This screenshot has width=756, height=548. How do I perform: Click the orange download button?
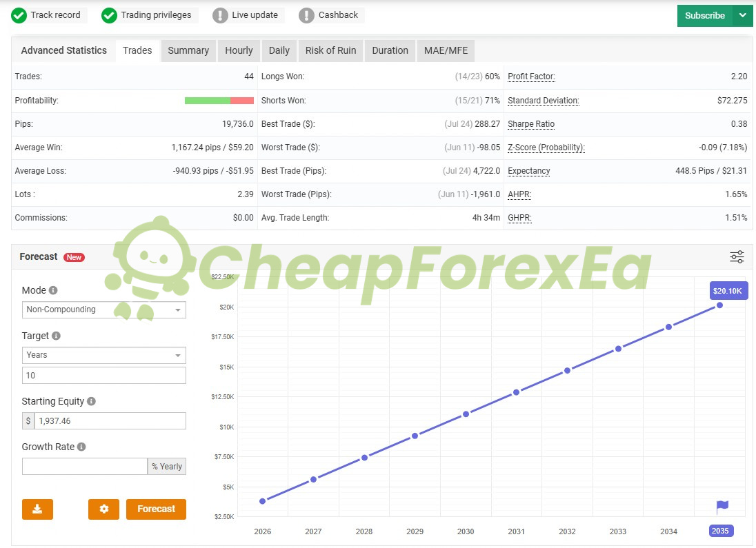click(37, 509)
